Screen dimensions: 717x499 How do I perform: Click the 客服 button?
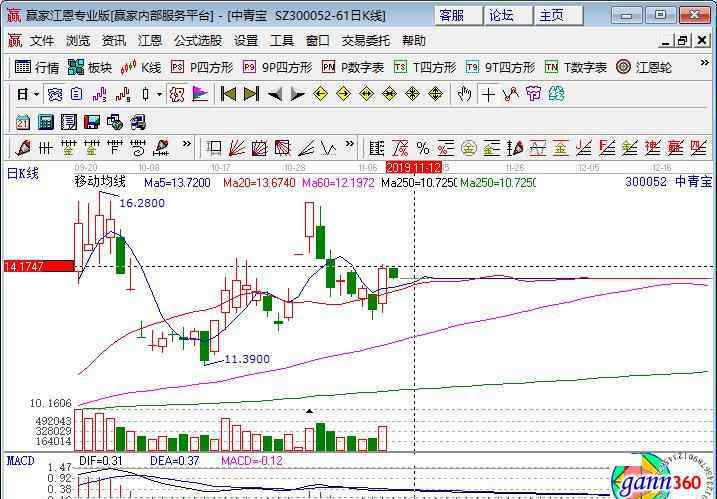458,16
